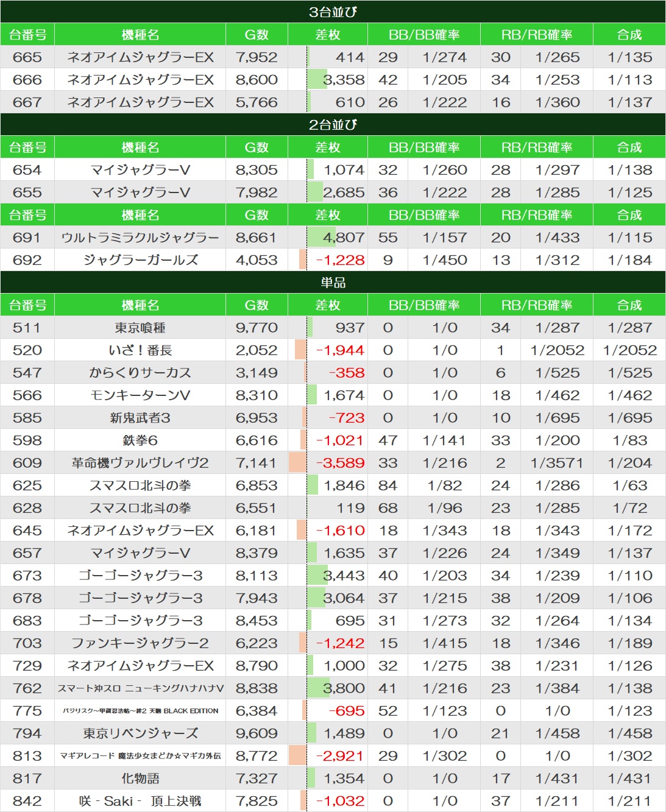The image size is (666, 812).
Task: Click combined probability 1/83
Action: click(630, 440)
